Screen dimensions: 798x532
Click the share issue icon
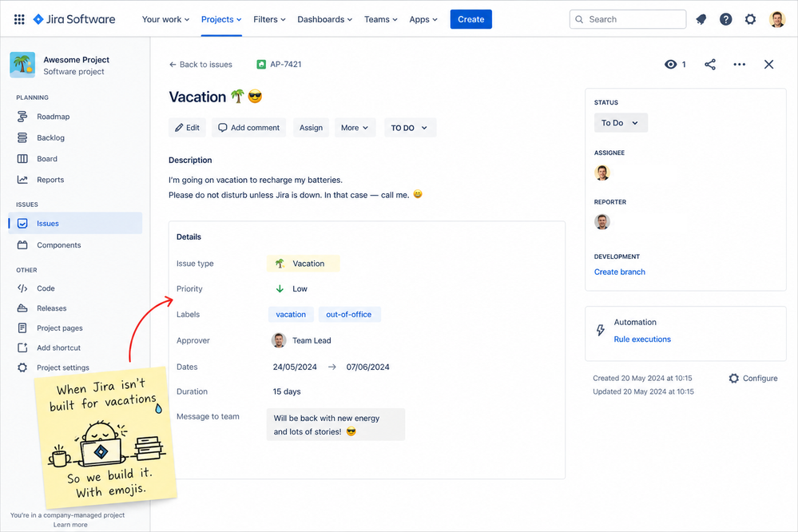[710, 64]
